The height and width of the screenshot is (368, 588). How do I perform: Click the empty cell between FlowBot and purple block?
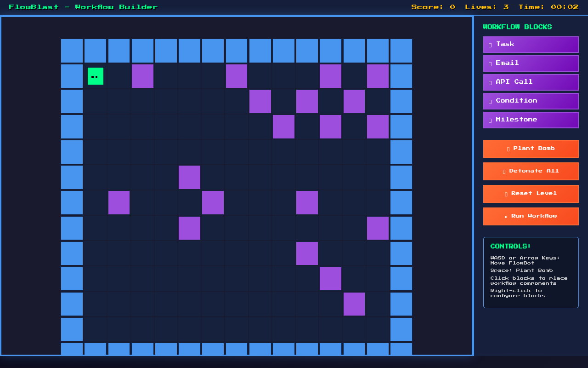pyautogui.click(x=119, y=76)
